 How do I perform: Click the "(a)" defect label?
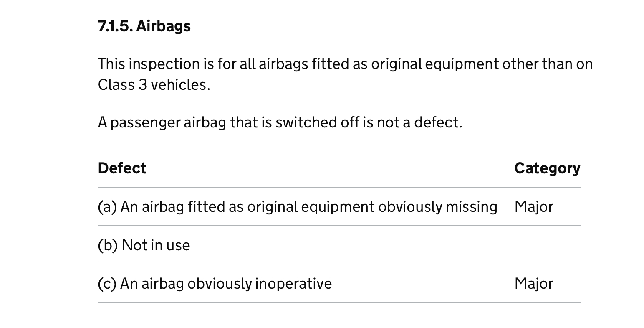[107, 207]
